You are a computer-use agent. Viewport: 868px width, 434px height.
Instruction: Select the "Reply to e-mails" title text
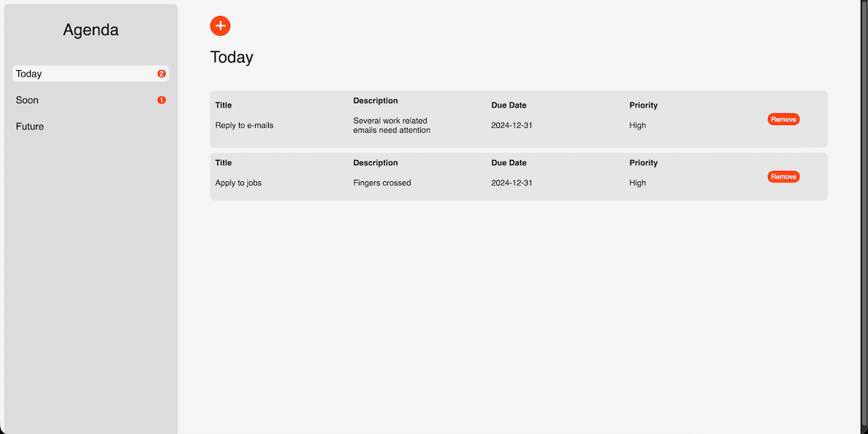(244, 126)
